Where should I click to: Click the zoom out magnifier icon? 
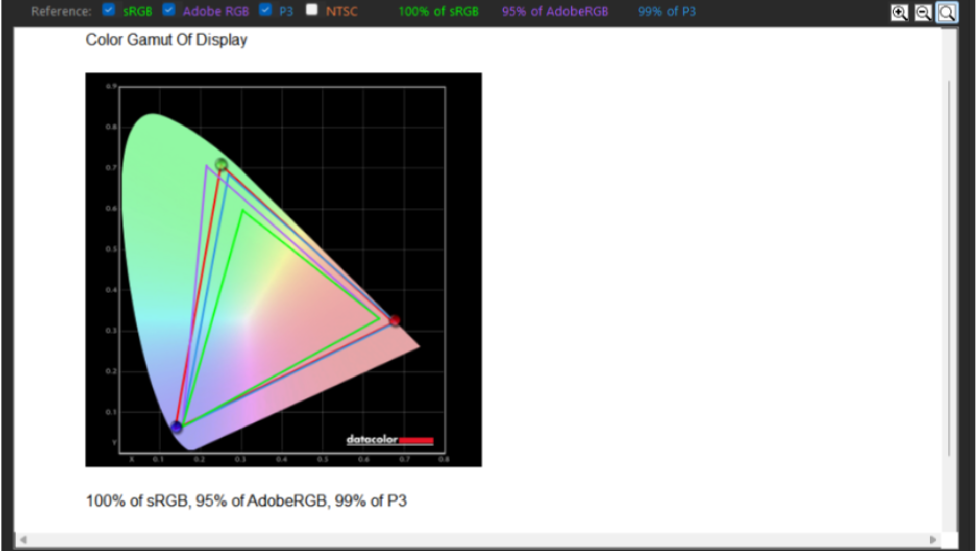point(922,13)
